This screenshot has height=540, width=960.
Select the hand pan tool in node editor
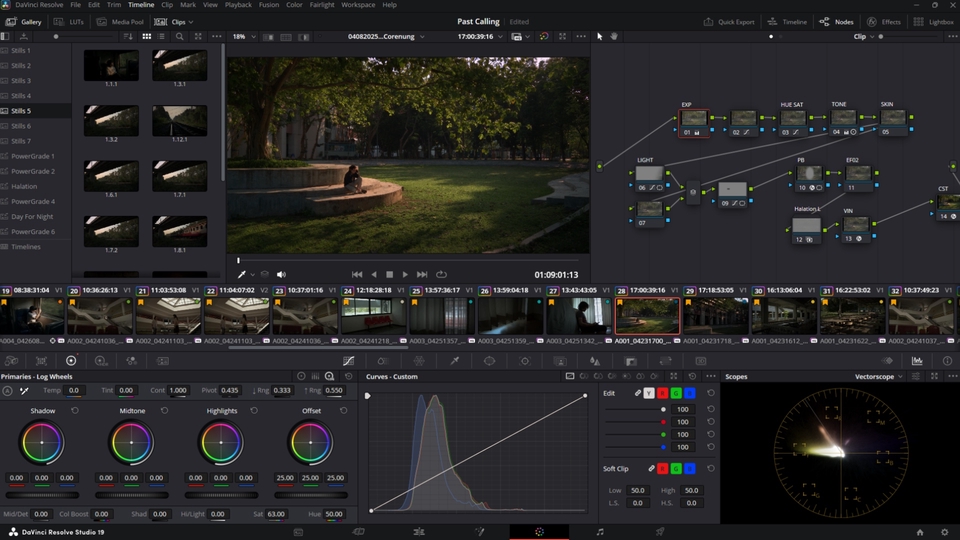tap(613, 37)
